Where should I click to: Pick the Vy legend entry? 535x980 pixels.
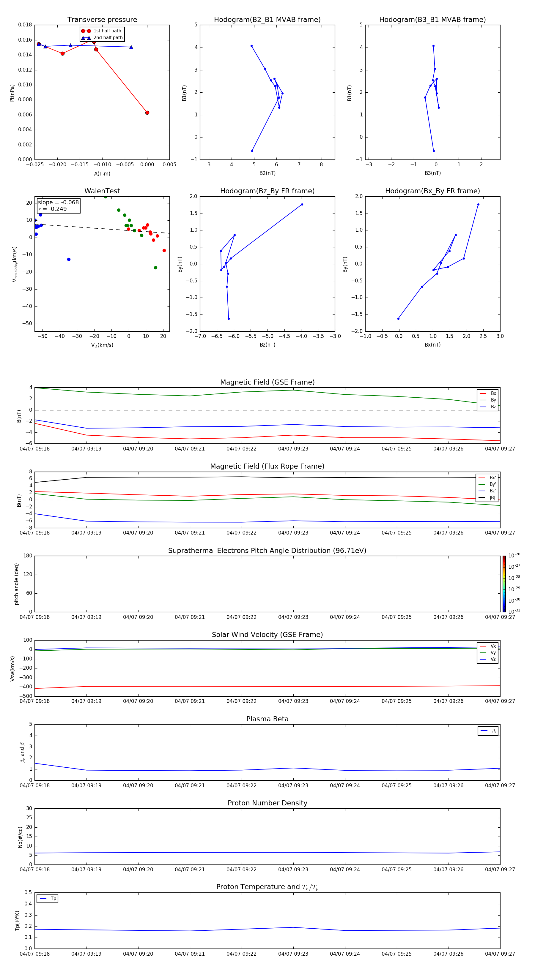(x=488, y=652)
